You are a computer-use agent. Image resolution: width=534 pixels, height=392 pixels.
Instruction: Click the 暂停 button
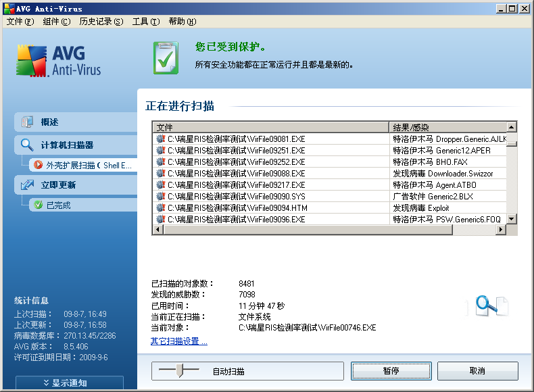[391, 371]
